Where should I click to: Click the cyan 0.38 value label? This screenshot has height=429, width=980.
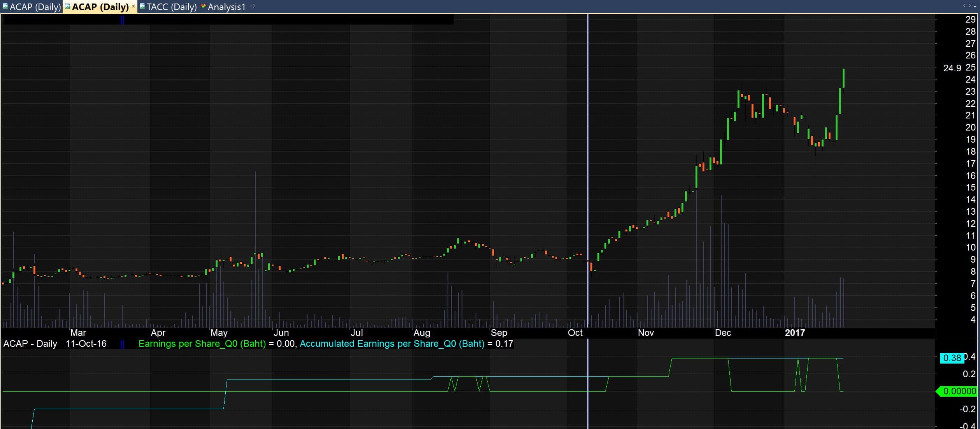[x=952, y=358]
